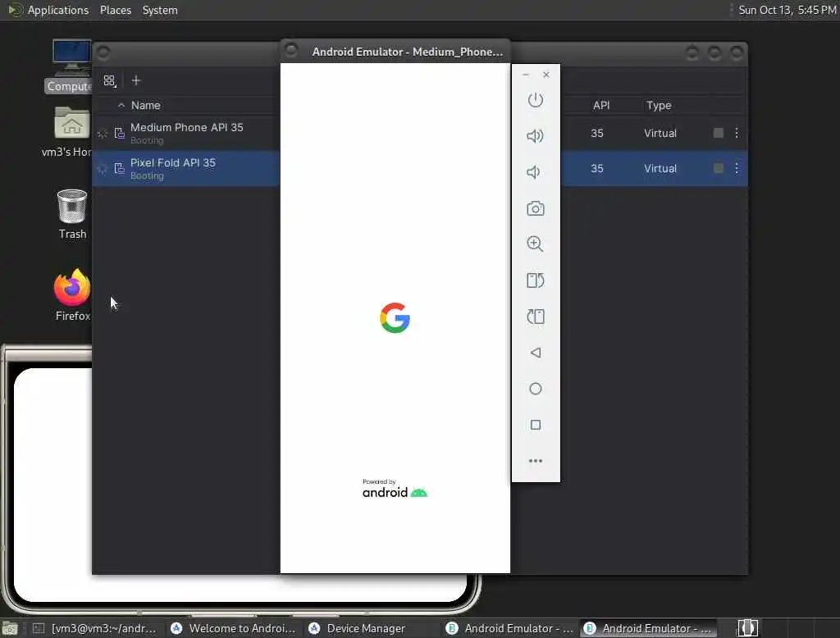Open the Applications menu

click(x=58, y=10)
